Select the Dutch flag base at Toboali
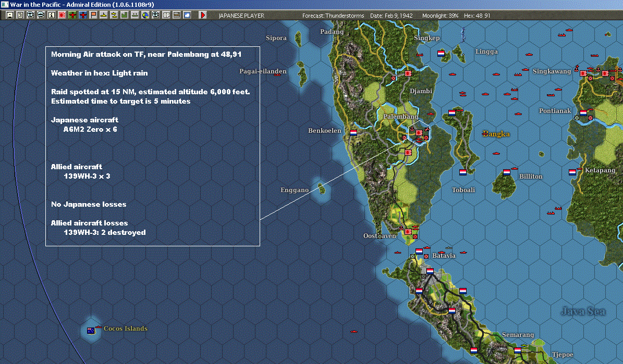Viewport: 623px width, 364px height. (x=462, y=172)
